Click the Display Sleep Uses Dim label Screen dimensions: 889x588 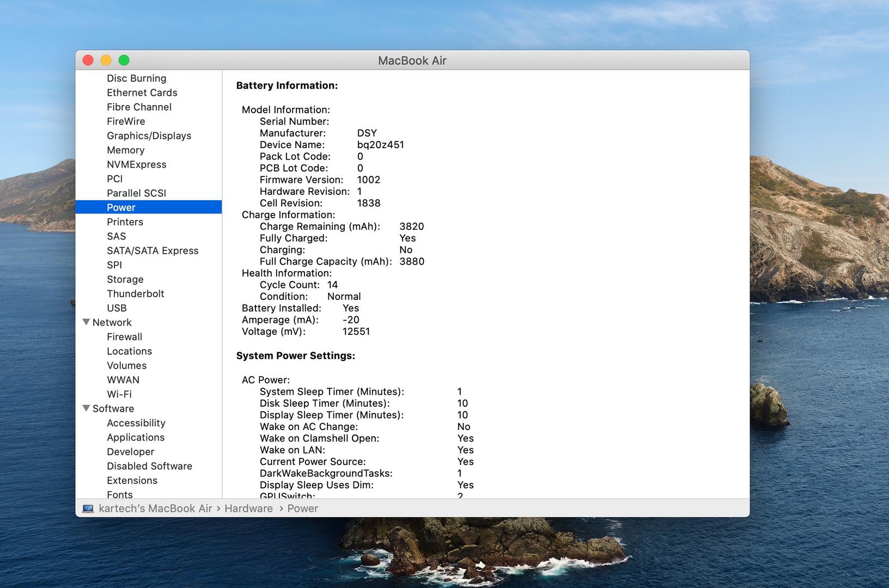tap(316, 485)
